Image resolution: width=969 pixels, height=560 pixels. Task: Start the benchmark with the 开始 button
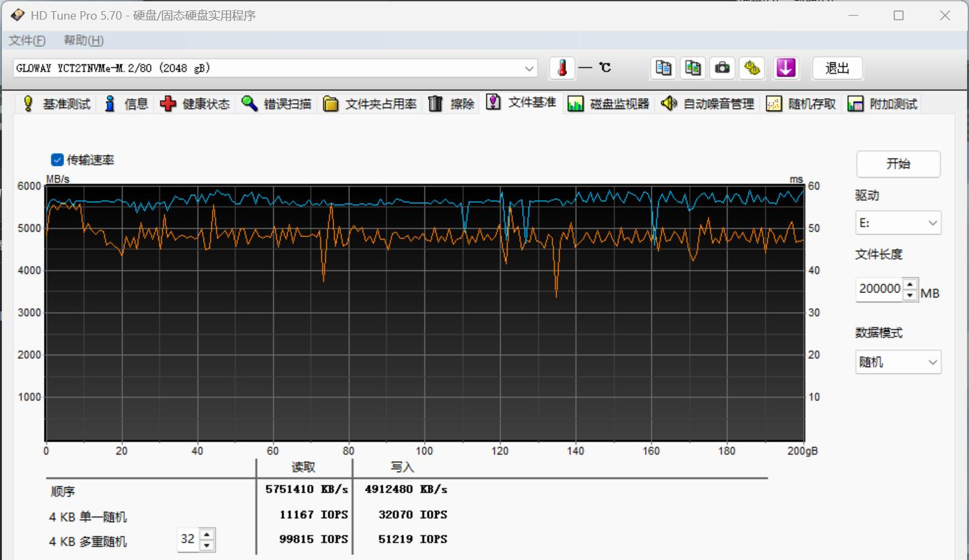898,164
